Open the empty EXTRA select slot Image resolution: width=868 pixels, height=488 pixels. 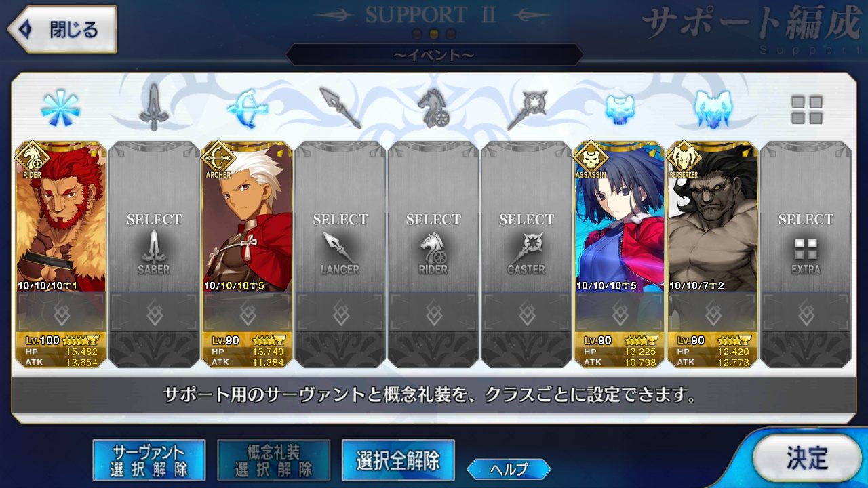pyautogui.click(x=806, y=254)
